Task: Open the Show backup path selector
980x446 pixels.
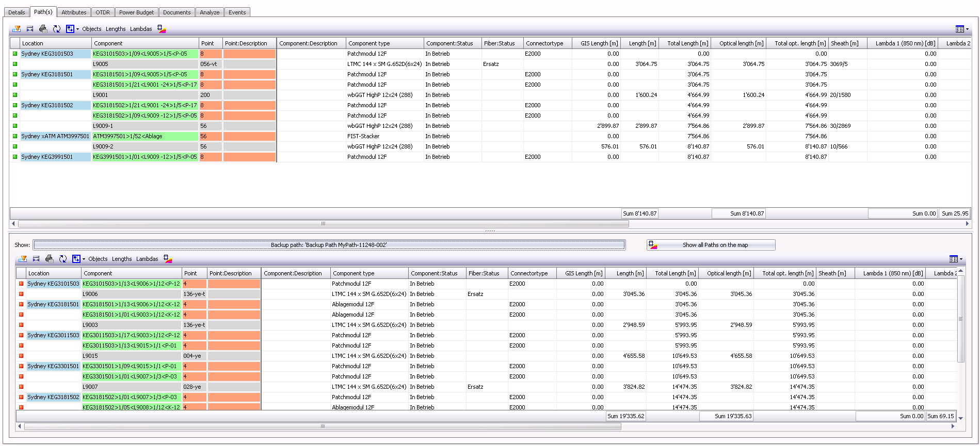Action: [329, 245]
